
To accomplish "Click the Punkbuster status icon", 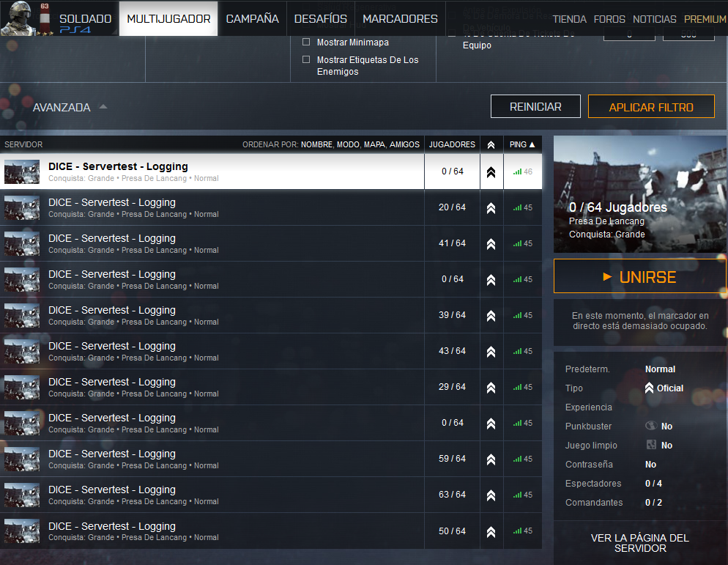I will point(651,426).
